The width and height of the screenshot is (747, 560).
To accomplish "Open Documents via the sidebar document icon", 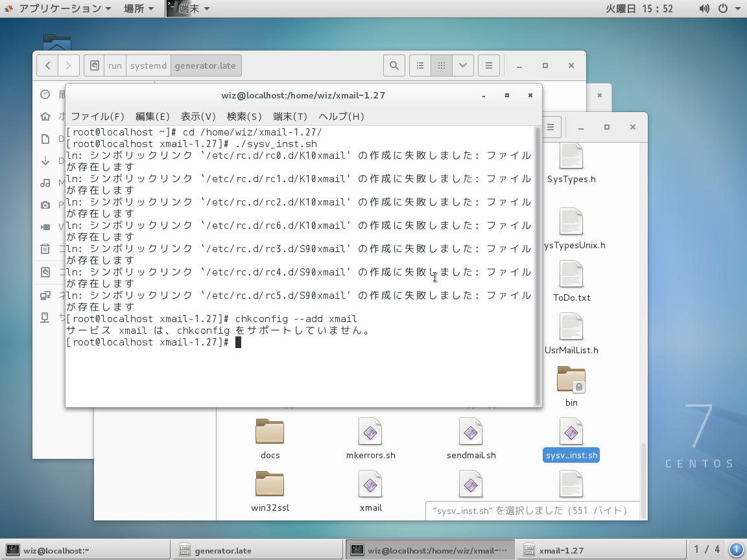I will 45,139.
